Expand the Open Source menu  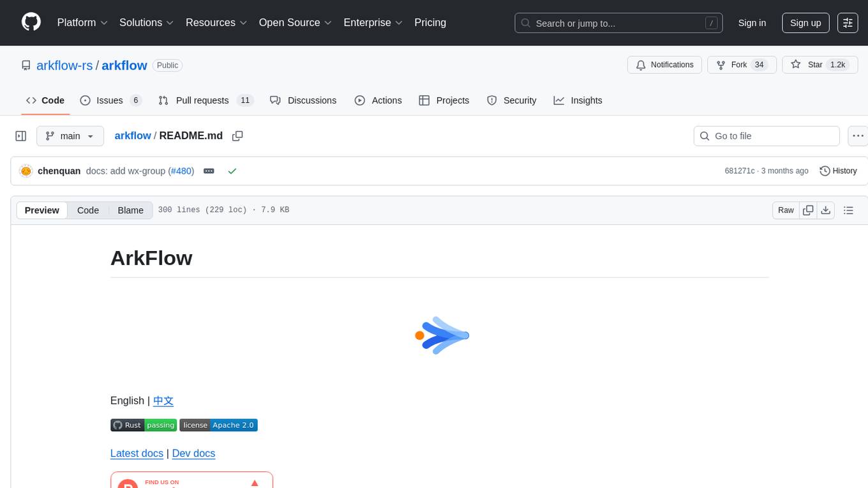[295, 22]
